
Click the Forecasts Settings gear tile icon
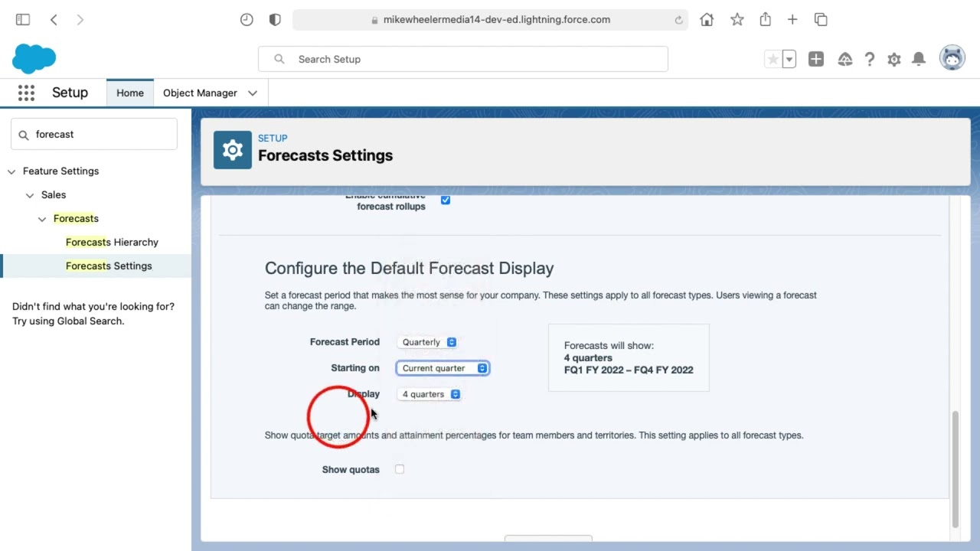tap(233, 150)
